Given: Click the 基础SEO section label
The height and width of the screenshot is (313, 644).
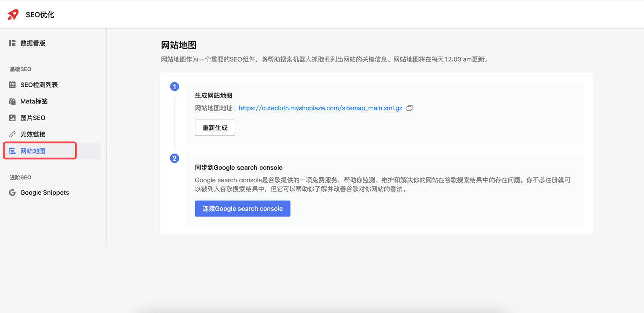Looking at the screenshot, I should [x=20, y=69].
